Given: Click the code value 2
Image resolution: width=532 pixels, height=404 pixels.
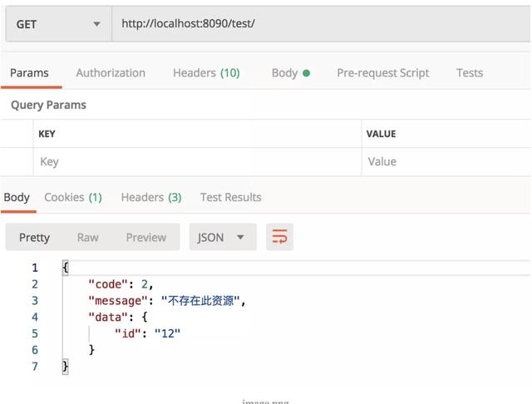Looking at the screenshot, I should (x=145, y=284).
